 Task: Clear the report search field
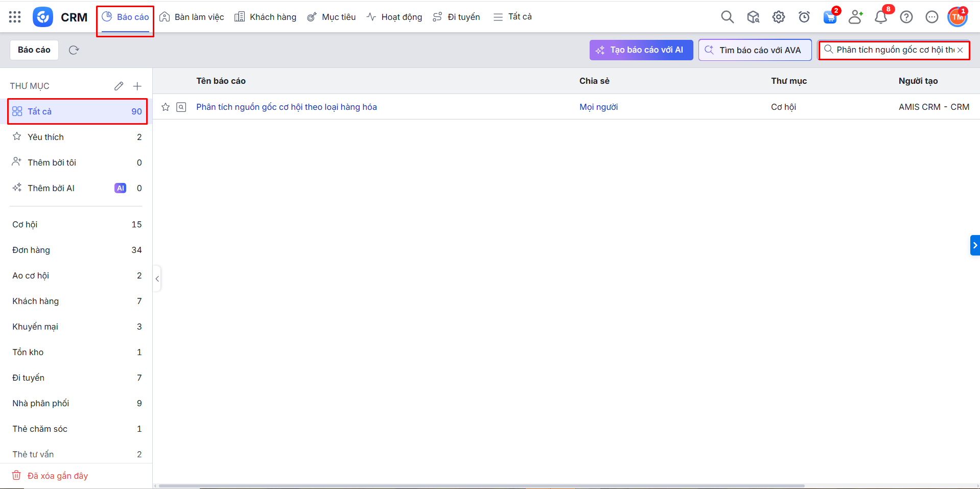coord(960,50)
